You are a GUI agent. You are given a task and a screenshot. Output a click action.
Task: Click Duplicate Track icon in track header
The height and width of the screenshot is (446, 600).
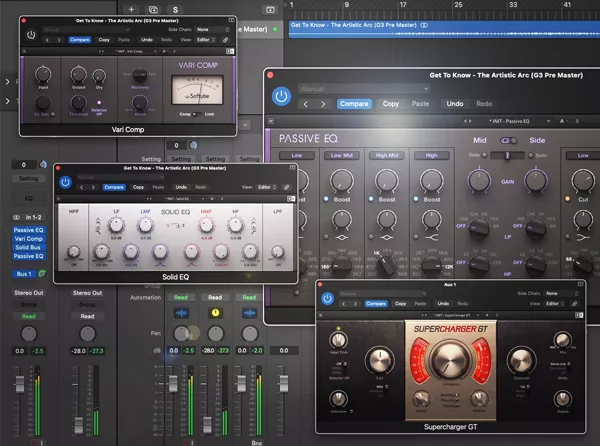153,10
